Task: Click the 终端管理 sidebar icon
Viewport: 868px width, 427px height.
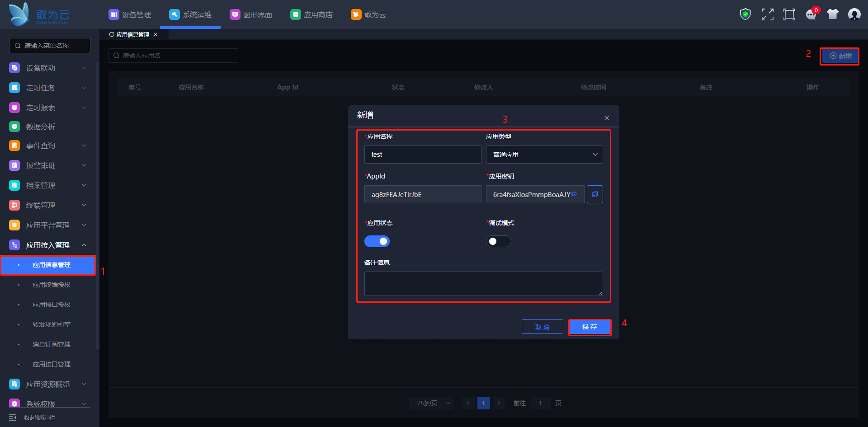Action: 14,205
